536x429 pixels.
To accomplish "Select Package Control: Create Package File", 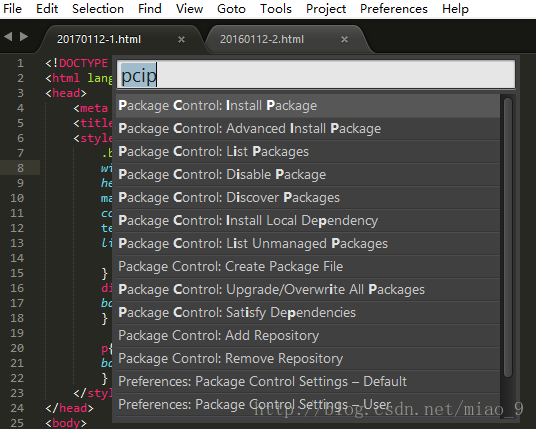I will (308, 266).
